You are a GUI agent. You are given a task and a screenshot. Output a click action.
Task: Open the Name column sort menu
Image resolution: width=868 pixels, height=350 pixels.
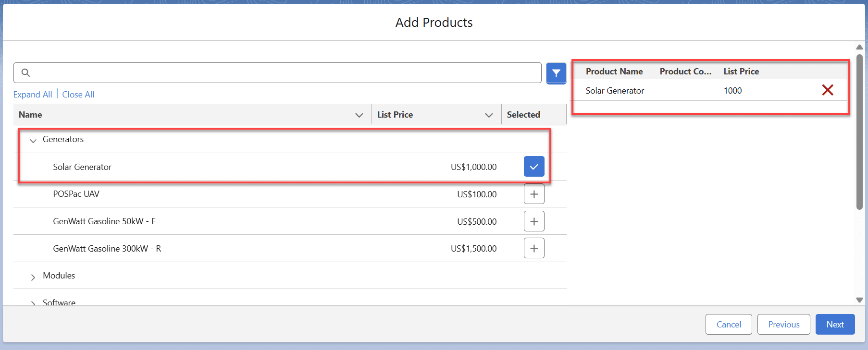(x=359, y=115)
